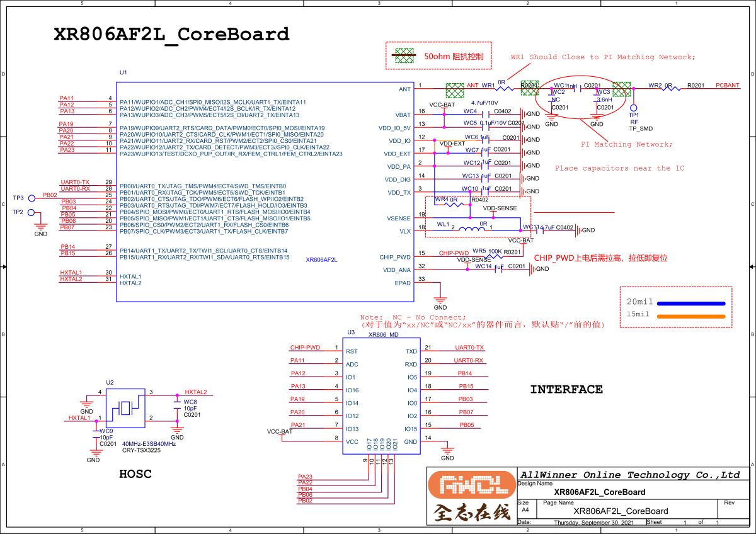Click the VLX pin label on U1
This screenshot has height=534, width=756.
404,230
